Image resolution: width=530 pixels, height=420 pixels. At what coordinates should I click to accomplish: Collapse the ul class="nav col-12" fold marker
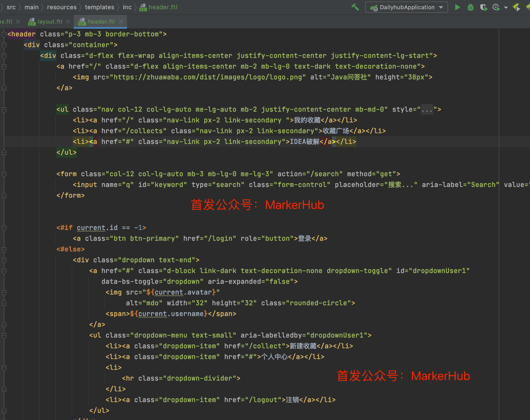[x=4, y=110]
